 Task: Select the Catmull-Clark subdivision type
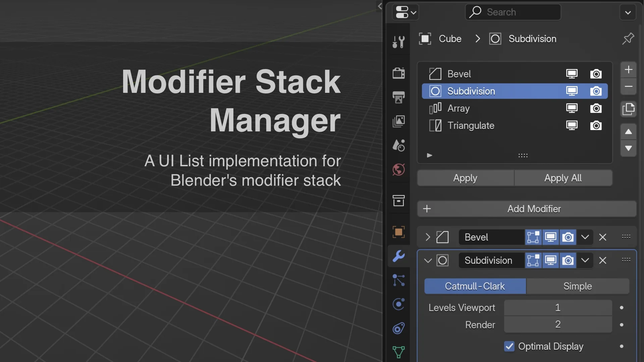pos(475,286)
